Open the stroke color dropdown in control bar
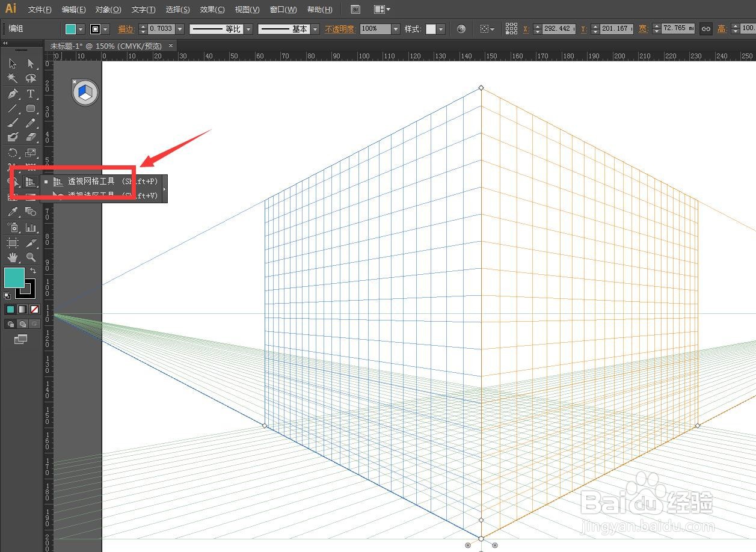756x552 pixels. [106, 29]
